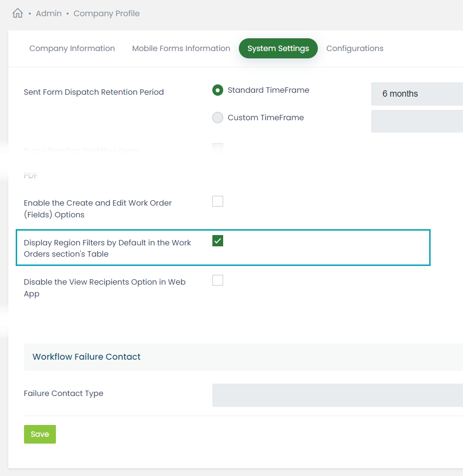Open the Mobile Forms Information tab
The width and height of the screenshot is (463, 476).
pyautogui.click(x=181, y=48)
